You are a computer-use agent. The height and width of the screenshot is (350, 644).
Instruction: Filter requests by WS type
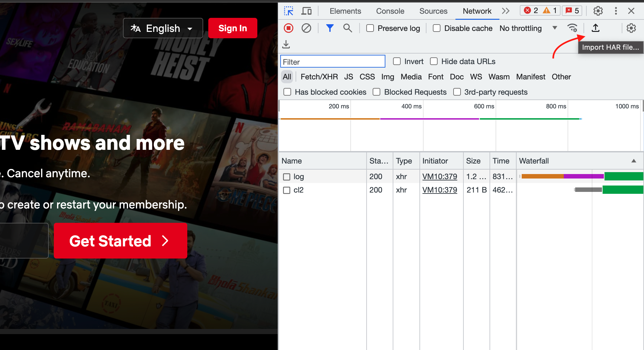tap(476, 77)
